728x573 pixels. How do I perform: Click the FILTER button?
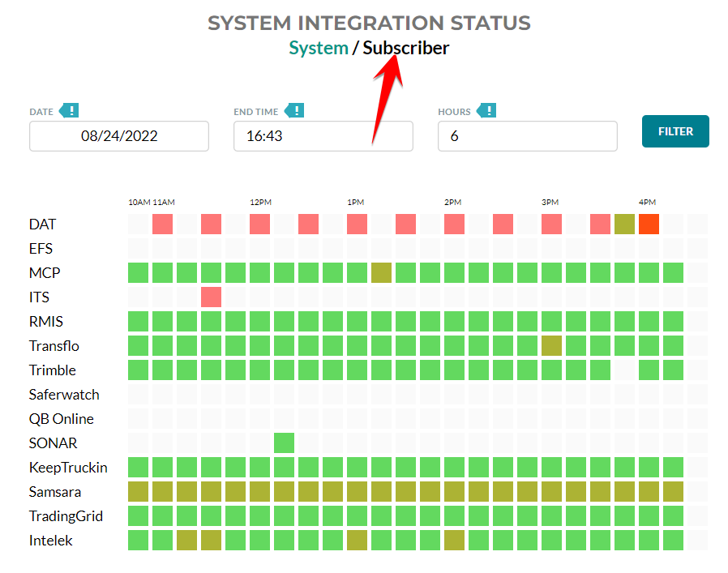pyautogui.click(x=675, y=130)
